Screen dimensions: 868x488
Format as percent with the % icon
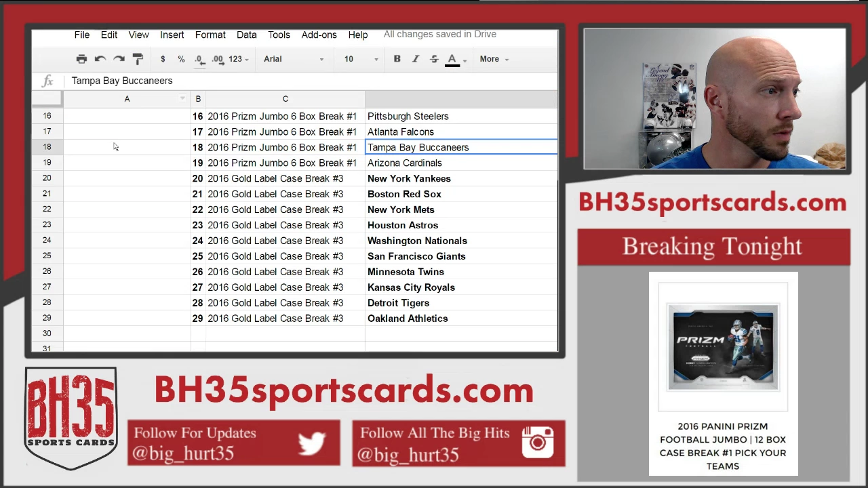click(181, 59)
